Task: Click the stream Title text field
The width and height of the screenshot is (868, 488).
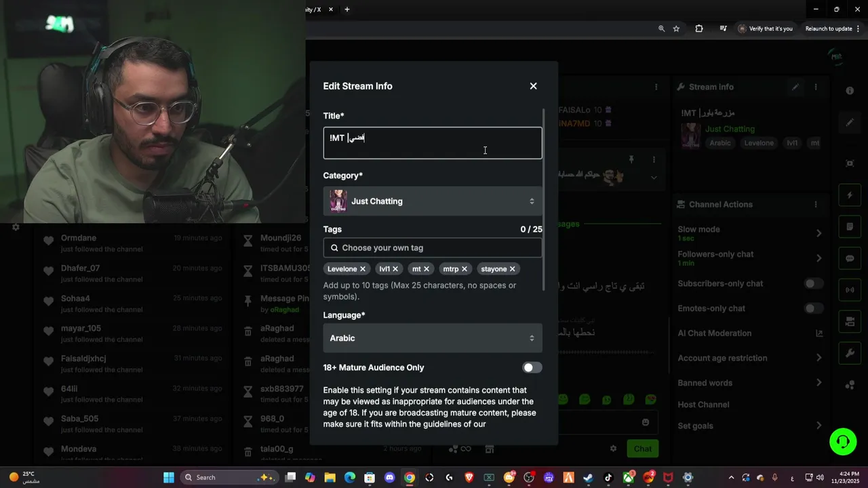Action: 433,143
